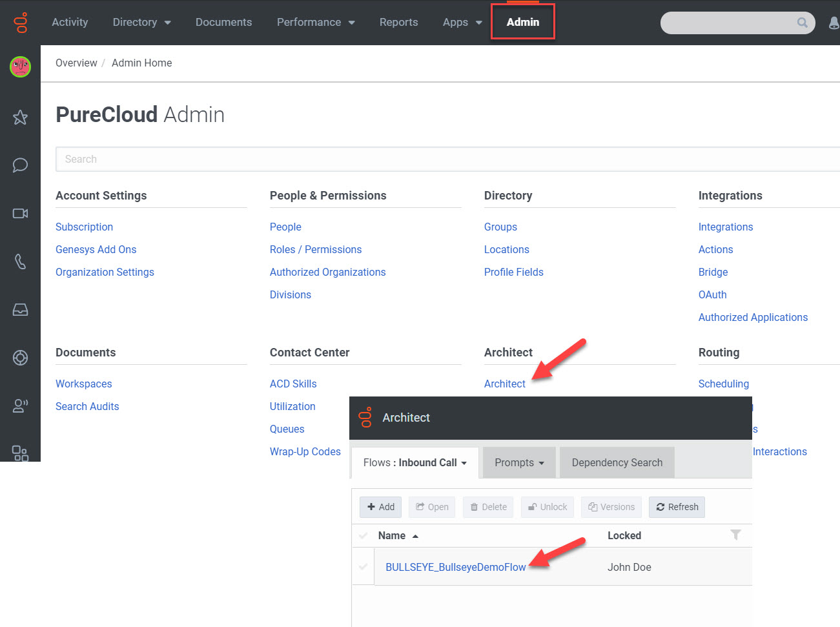Click the filter funnel in Locked column

735,535
